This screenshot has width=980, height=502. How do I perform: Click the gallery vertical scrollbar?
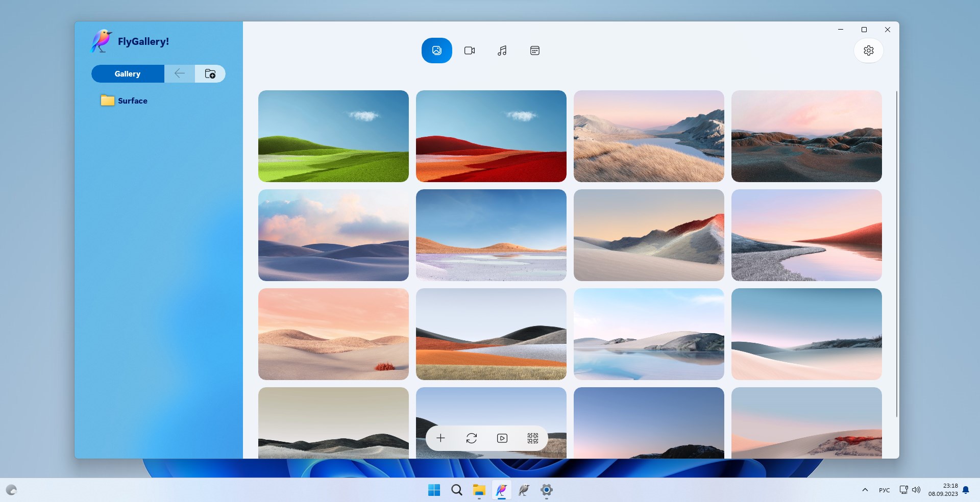coord(897,254)
